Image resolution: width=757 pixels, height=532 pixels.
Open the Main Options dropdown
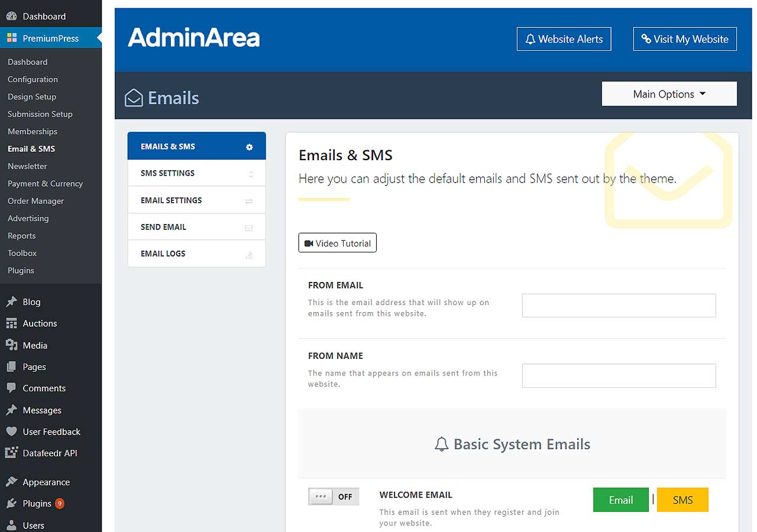coord(669,94)
